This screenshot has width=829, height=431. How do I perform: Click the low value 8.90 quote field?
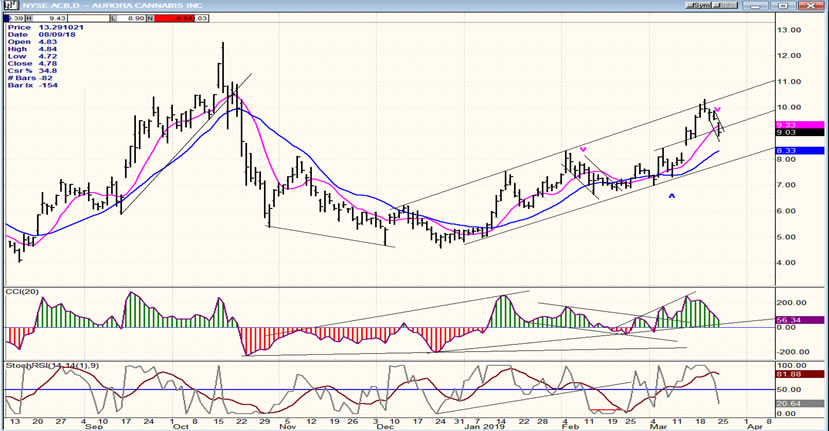[x=135, y=18]
